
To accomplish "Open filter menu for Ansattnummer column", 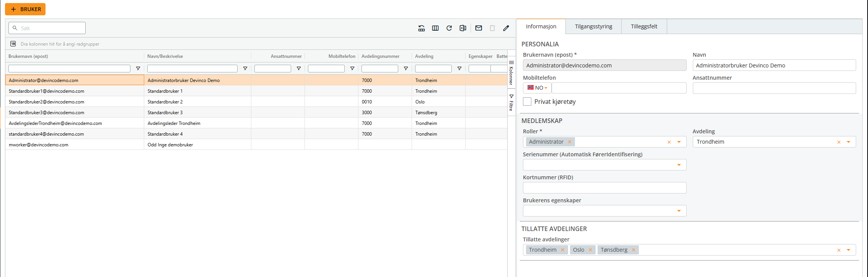I will point(299,69).
